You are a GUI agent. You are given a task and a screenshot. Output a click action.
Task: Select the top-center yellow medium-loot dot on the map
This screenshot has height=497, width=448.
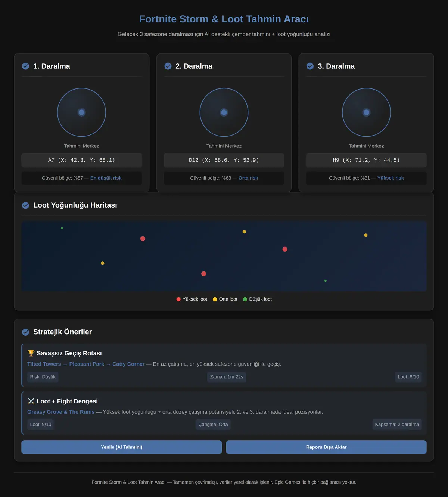pyautogui.click(x=244, y=232)
